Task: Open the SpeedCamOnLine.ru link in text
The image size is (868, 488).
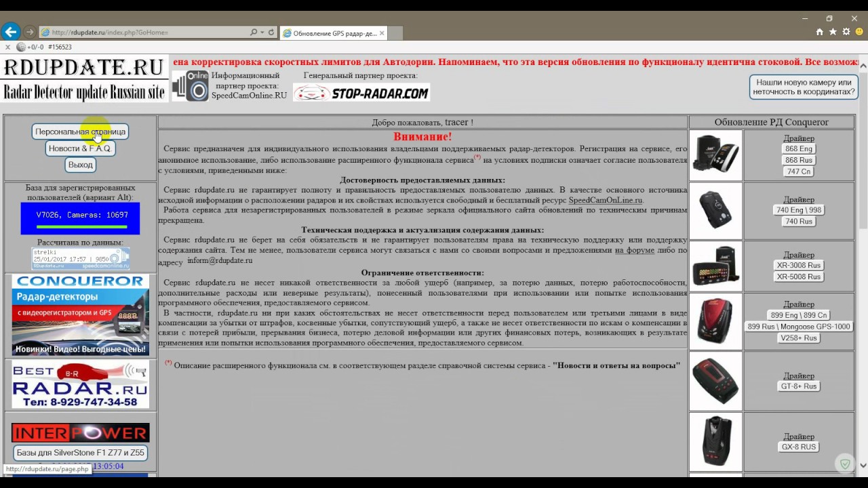Action: pos(605,200)
